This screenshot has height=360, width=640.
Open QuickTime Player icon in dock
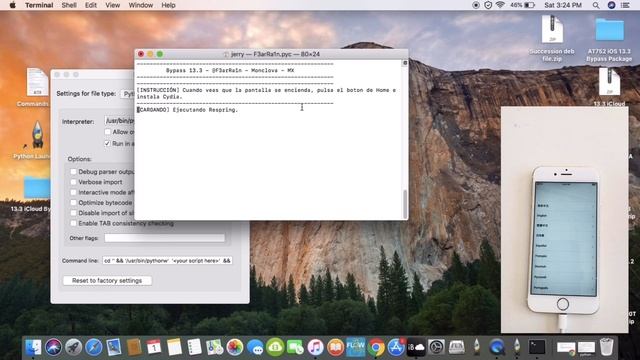pyautogui.click(x=497, y=347)
